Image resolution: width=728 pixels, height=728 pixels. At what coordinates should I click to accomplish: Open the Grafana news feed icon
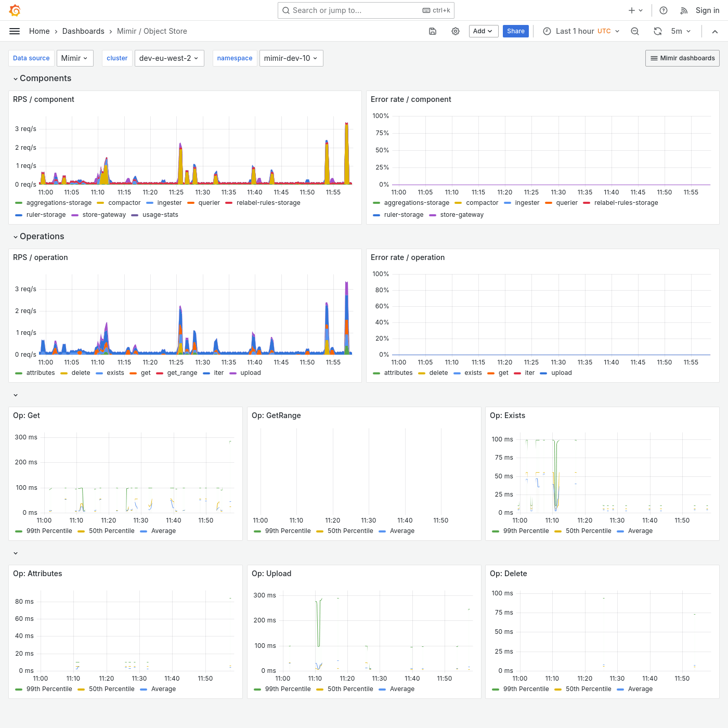click(683, 10)
